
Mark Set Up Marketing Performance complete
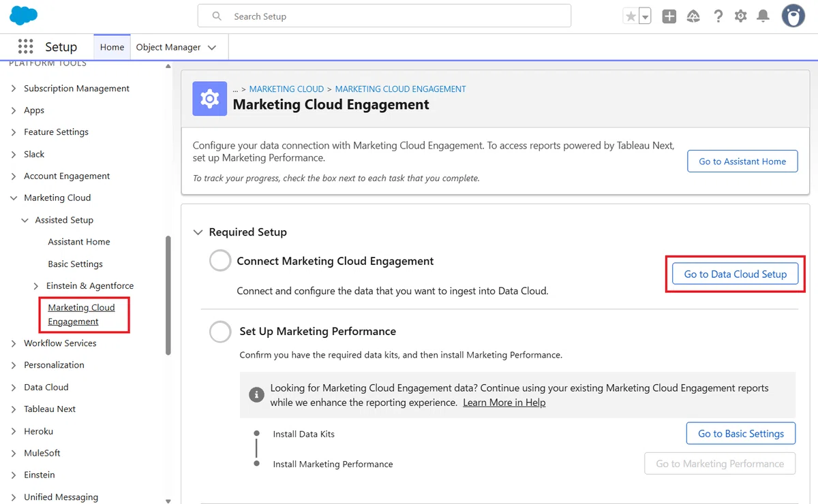[220, 332]
